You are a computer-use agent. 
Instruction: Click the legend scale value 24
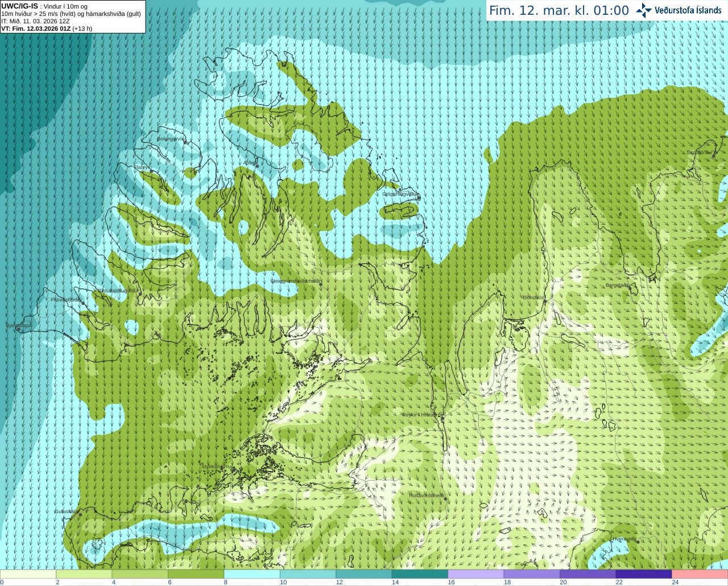(x=675, y=582)
